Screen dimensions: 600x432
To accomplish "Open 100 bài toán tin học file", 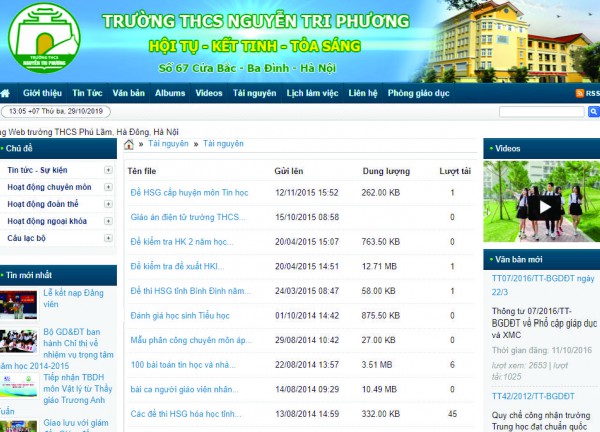I will point(183,365).
